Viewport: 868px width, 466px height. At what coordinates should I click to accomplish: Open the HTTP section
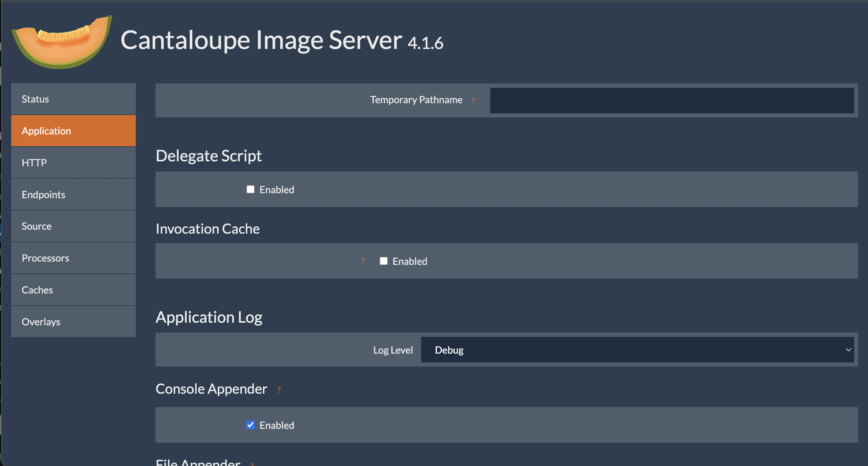tap(73, 163)
